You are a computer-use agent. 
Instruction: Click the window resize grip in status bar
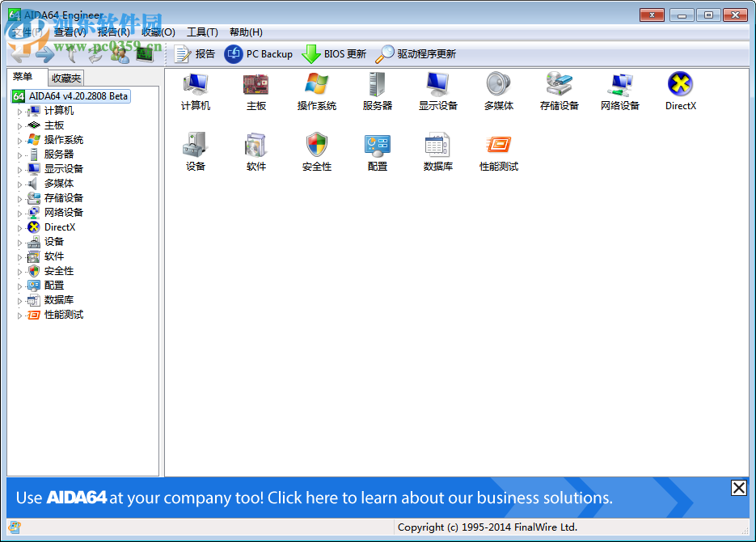pyautogui.click(x=745, y=530)
